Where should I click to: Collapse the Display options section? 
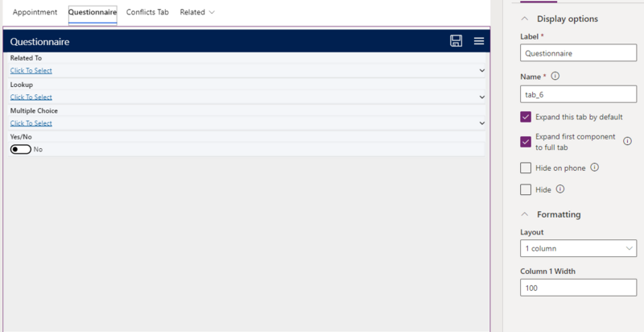point(525,19)
